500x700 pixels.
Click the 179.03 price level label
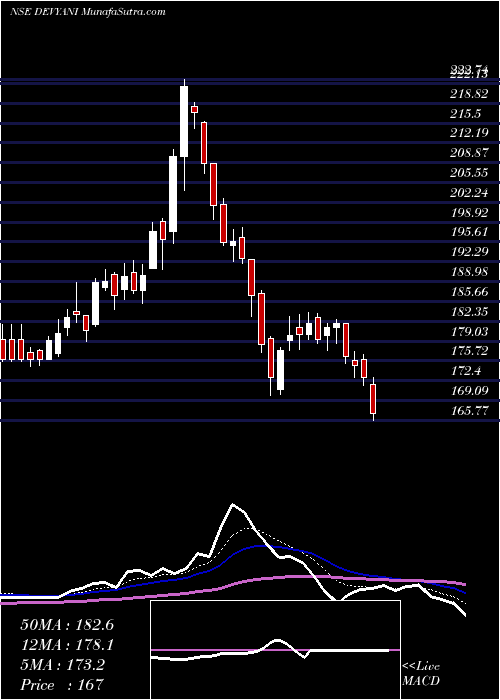click(469, 331)
